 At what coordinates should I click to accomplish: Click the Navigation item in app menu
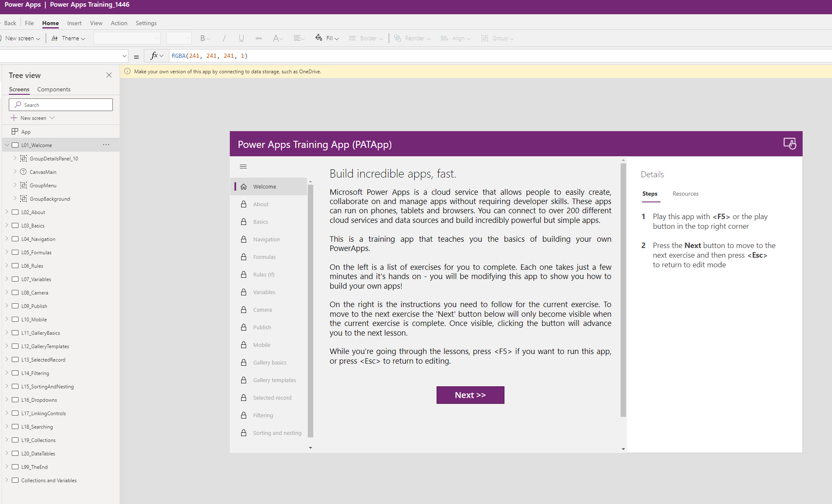pyautogui.click(x=267, y=239)
